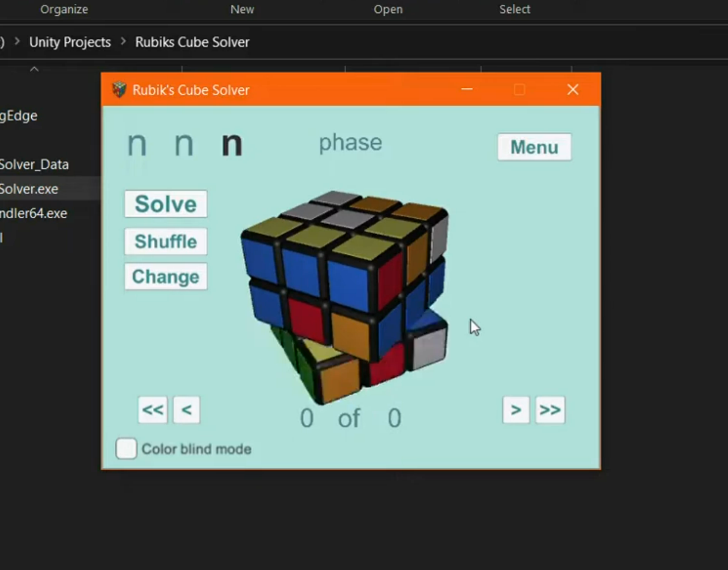Click the Rubik's cube icon in the title bar

(x=119, y=90)
